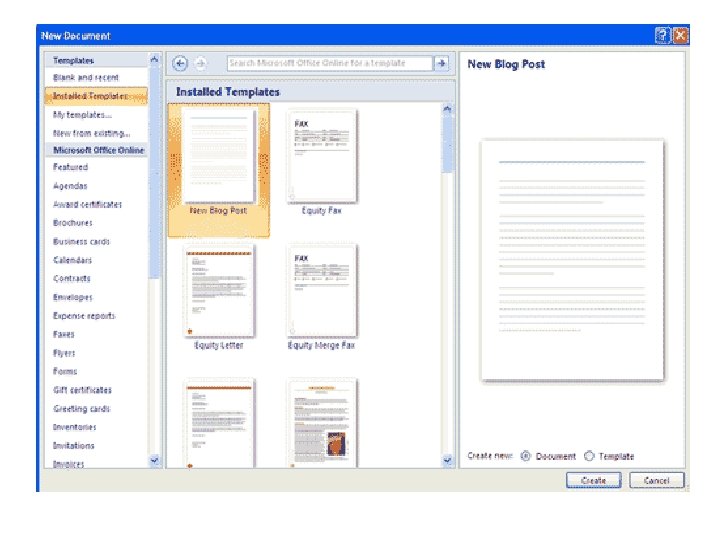
Task: Open My templates... category
Action: click(82, 115)
